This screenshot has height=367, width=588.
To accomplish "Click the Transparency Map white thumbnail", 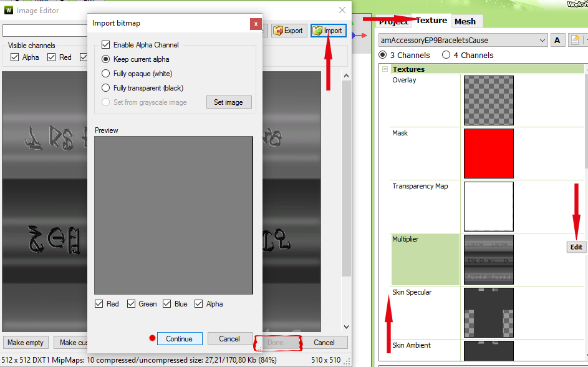I will (488, 207).
